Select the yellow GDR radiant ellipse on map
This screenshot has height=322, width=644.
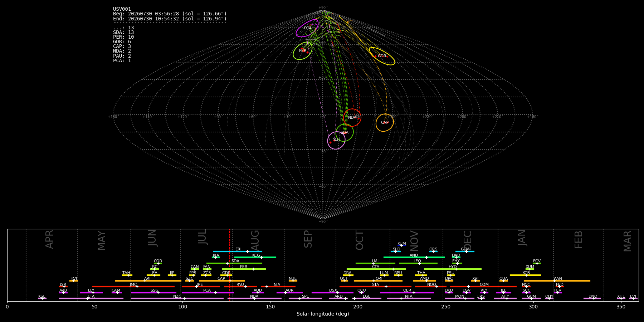coord(382,56)
